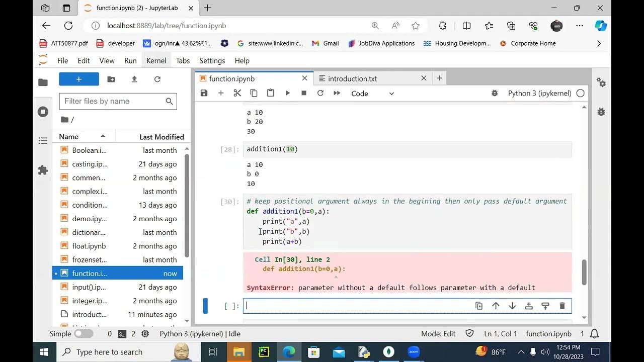Restart kernel and run all cells
The width and height of the screenshot is (644, 362).
[337, 93]
